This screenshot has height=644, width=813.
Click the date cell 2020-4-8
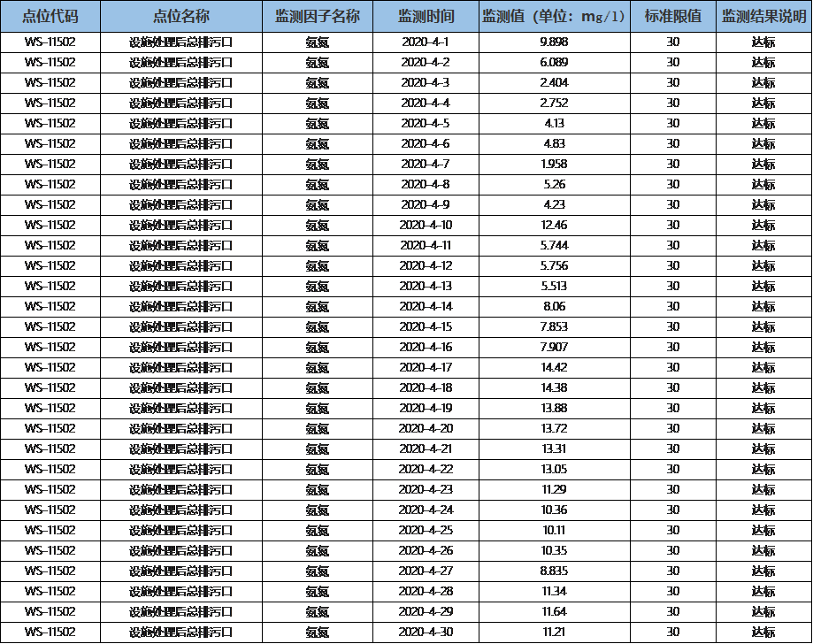pos(426,184)
